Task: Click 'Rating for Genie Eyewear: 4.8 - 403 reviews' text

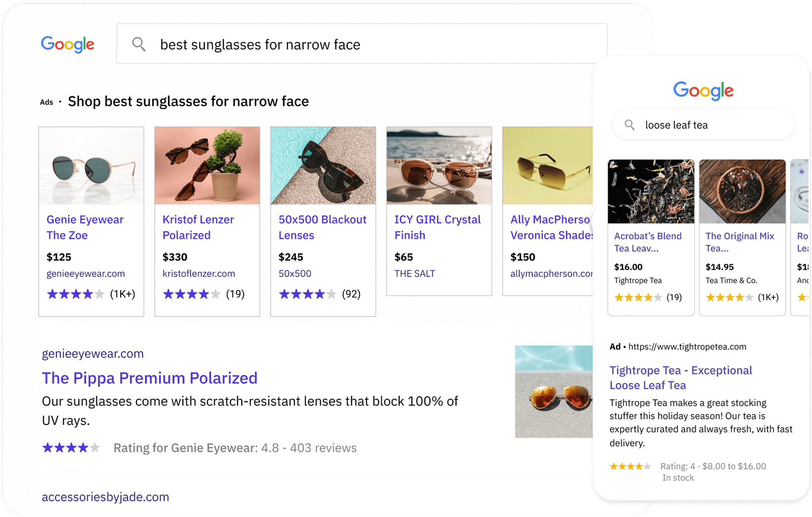Action: coord(235,448)
